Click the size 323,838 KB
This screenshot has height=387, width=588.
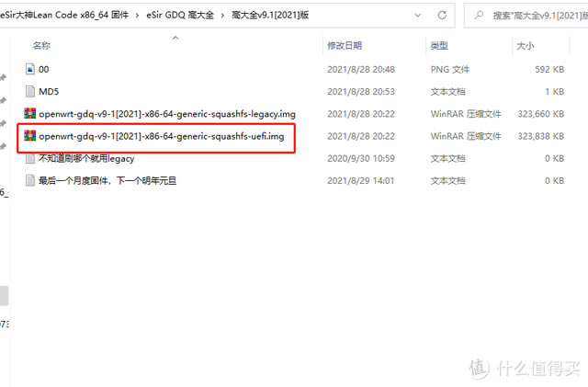point(541,136)
